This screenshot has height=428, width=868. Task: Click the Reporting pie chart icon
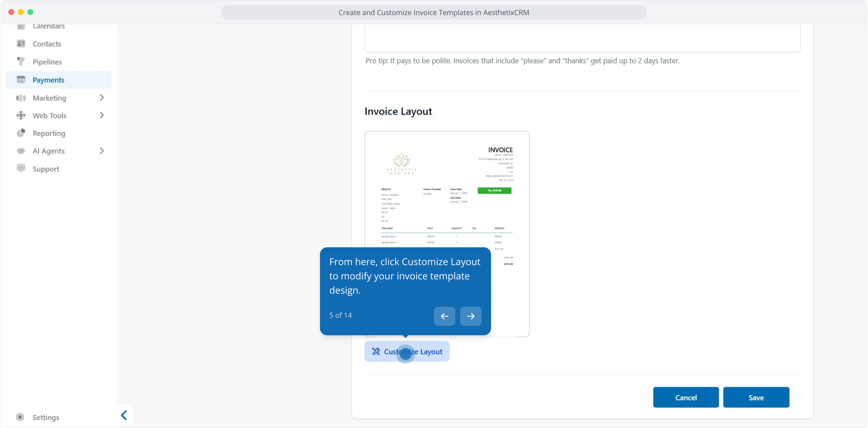[x=21, y=133]
